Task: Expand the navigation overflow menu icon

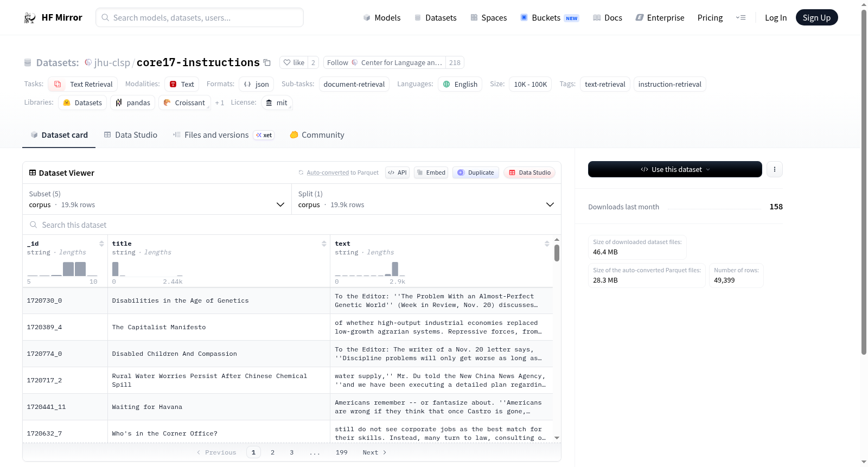Action: (741, 18)
